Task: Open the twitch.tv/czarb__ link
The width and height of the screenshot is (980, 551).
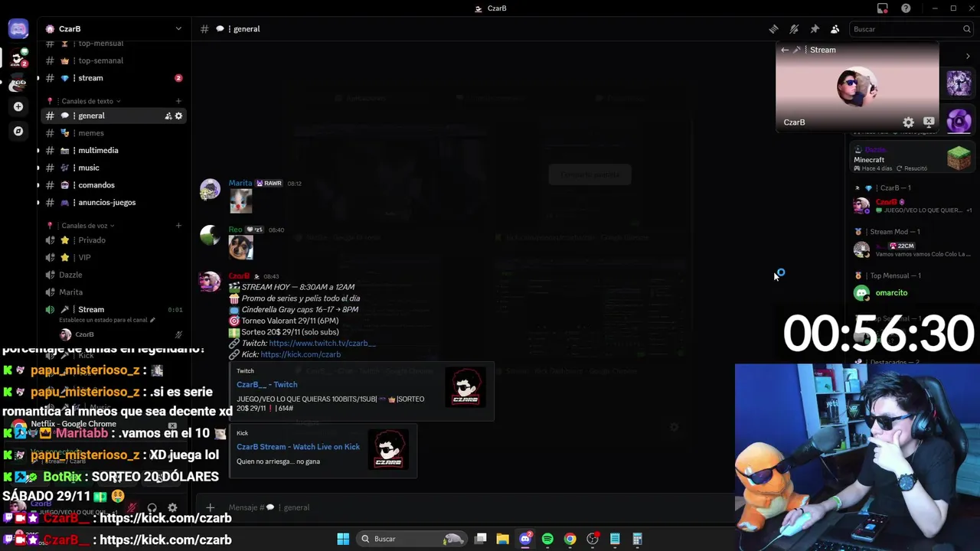Action: pos(322,344)
